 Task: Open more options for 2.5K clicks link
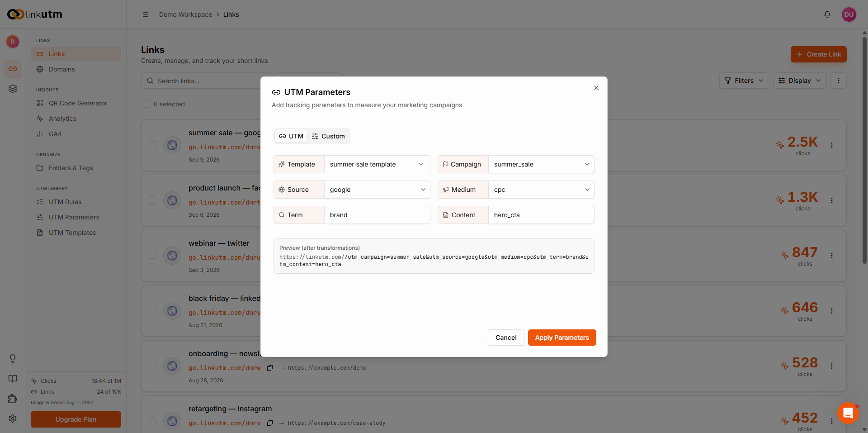pyautogui.click(x=832, y=145)
